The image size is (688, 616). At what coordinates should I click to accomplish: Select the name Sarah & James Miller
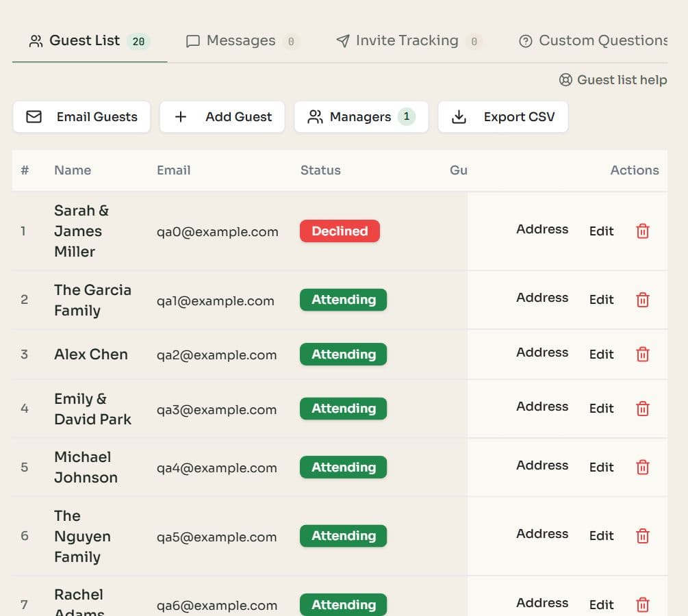point(81,231)
